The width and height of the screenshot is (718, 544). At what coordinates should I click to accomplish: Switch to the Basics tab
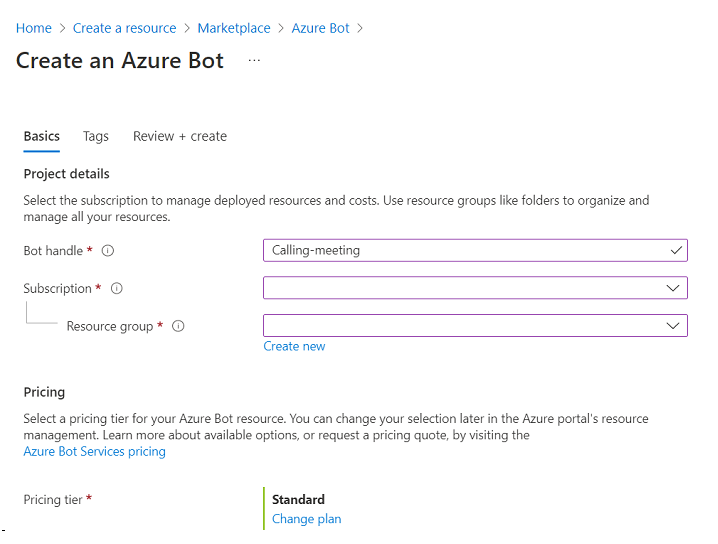point(42,136)
